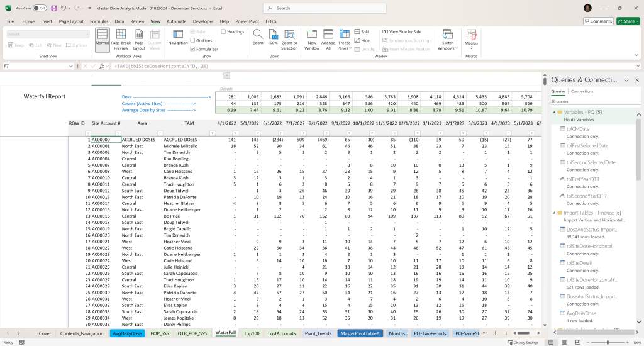Open a New Window
Screen dimensions: 644x346
(312, 40)
